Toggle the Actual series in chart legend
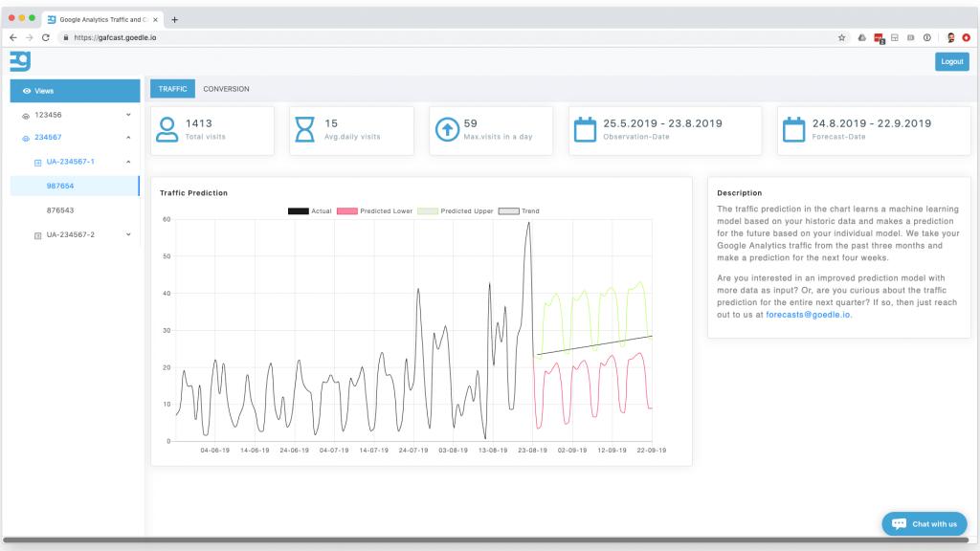The width and height of the screenshot is (980, 551). (309, 211)
